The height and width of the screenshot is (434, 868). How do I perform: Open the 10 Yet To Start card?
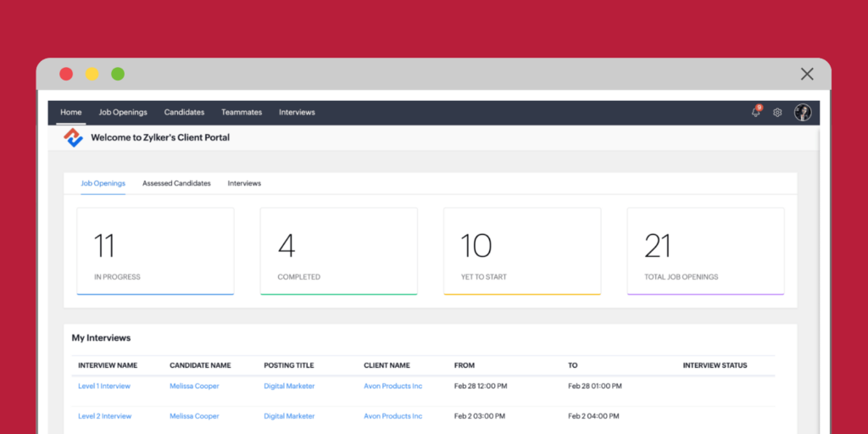pyautogui.click(x=522, y=251)
